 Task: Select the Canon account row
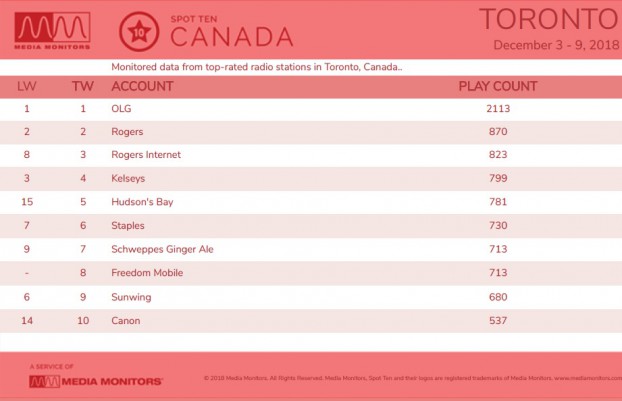311,321
